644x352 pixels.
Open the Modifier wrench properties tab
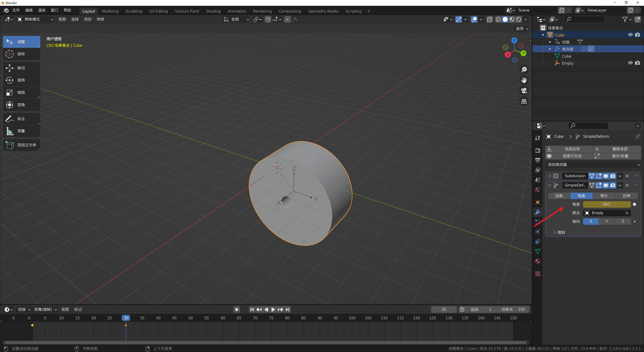(538, 212)
